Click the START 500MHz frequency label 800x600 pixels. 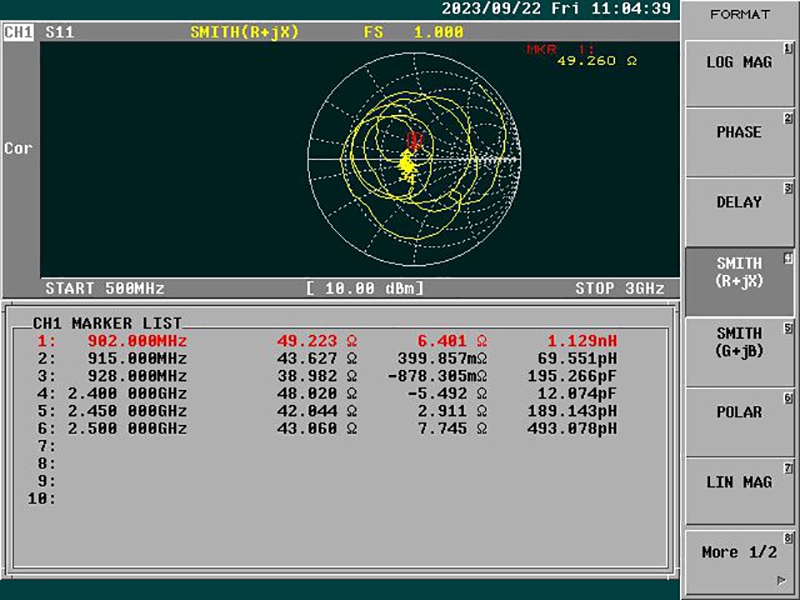[105, 288]
